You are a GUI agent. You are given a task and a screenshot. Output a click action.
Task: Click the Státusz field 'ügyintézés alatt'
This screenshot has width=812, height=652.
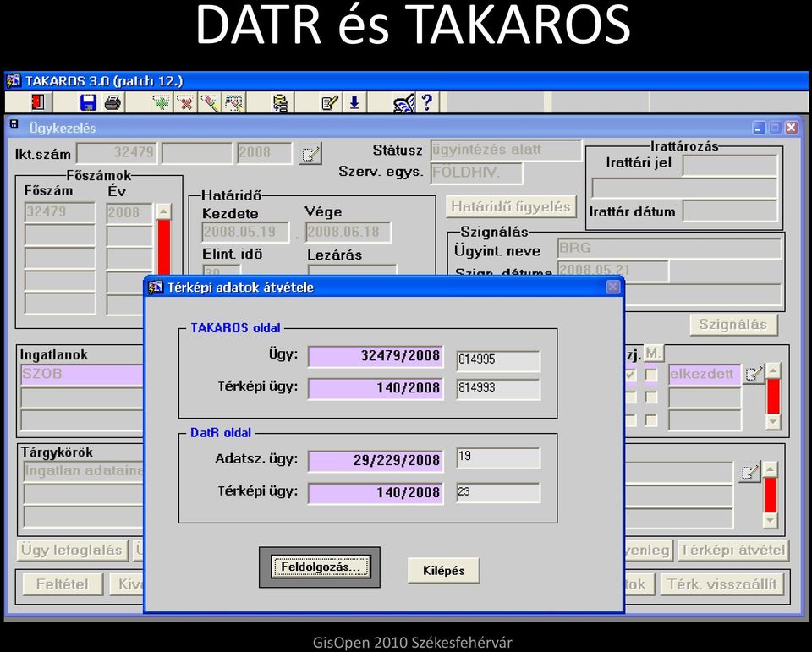click(506, 151)
